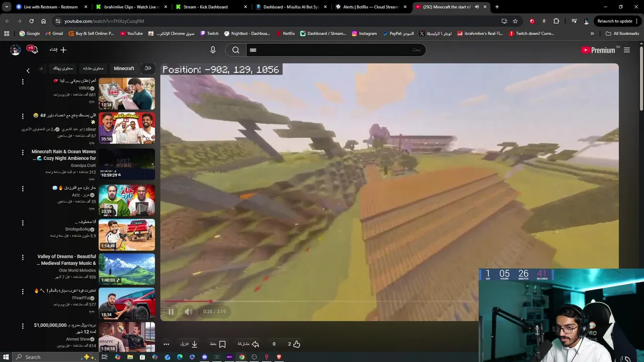Open options for Ahmed Show video
Image resolution: width=644 pixels, height=362 pixels.
click(x=23, y=326)
